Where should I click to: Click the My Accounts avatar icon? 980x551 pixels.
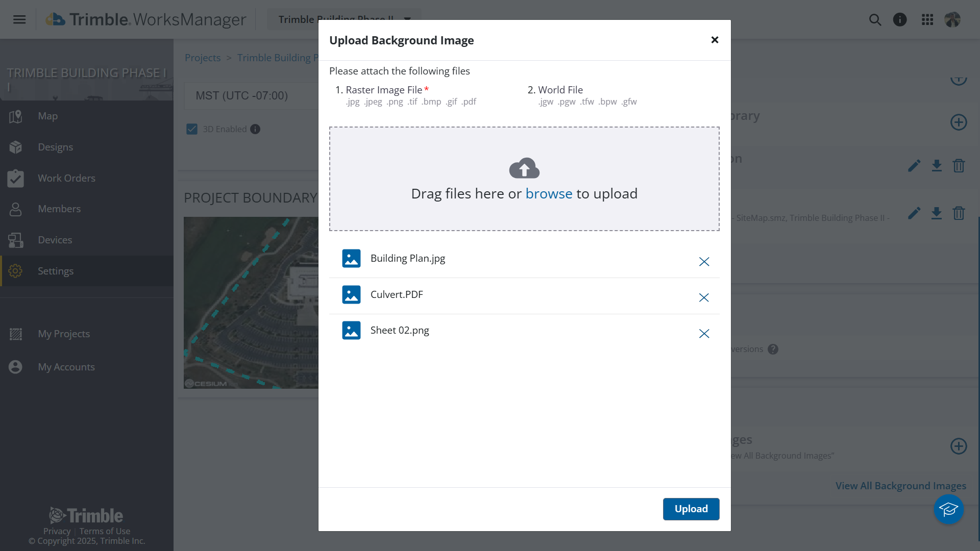(15, 367)
